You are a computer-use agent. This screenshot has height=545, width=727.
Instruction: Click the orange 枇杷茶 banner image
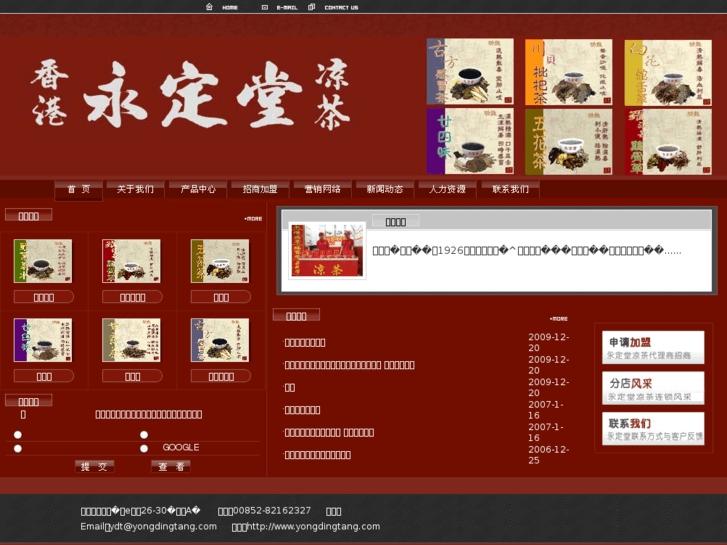(568, 72)
